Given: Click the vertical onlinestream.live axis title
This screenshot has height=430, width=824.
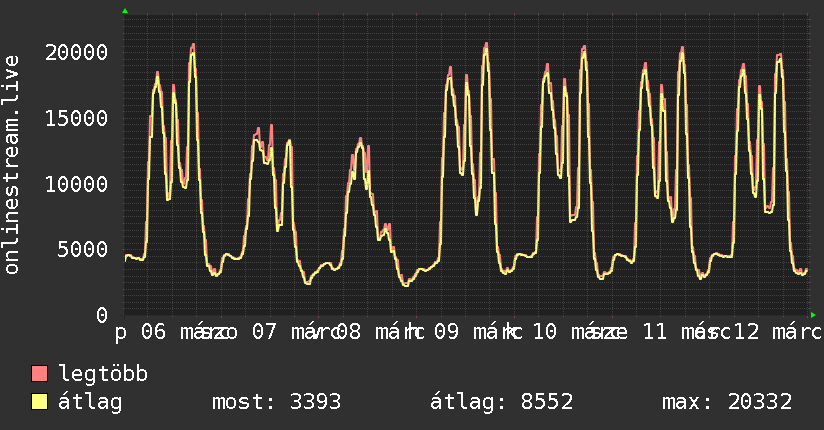Looking at the screenshot, I should point(12,165).
